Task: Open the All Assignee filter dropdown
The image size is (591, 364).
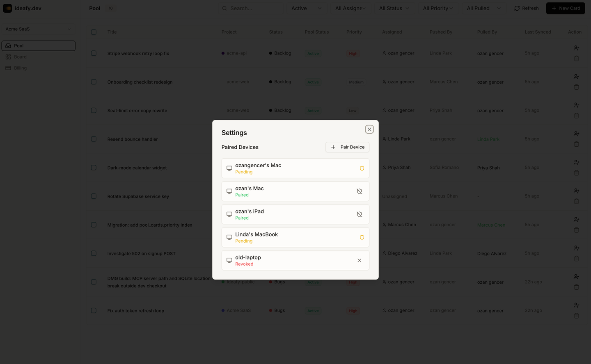Action: (350, 8)
